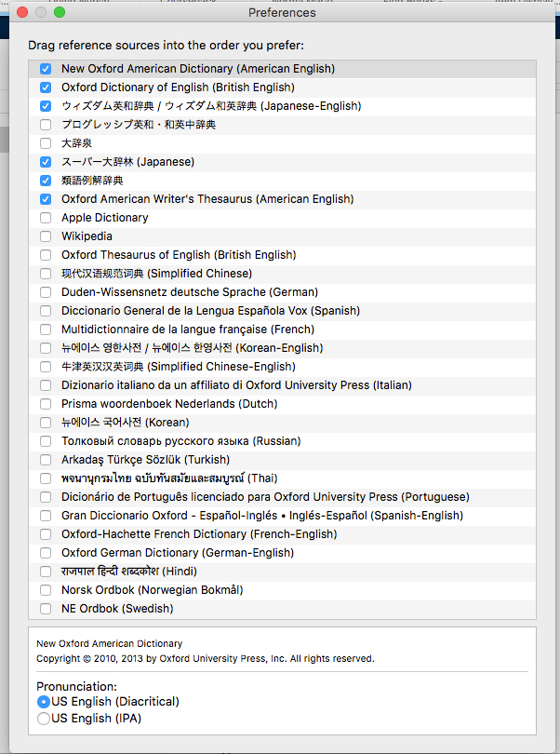The height and width of the screenshot is (754, 560).
Task: Enable the Wikipedia checkbox
Action: point(46,236)
